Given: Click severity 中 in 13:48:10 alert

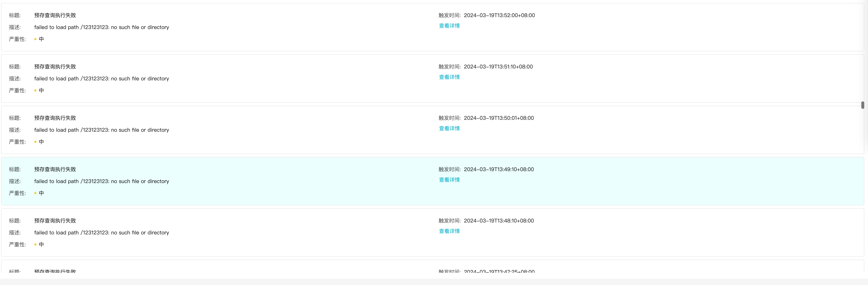Looking at the screenshot, I should pyautogui.click(x=42, y=245).
